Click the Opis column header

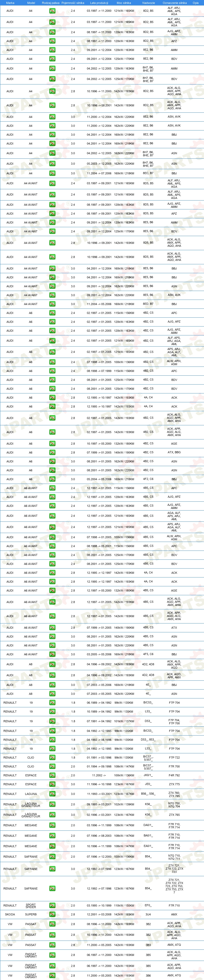[x=196, y=3]
